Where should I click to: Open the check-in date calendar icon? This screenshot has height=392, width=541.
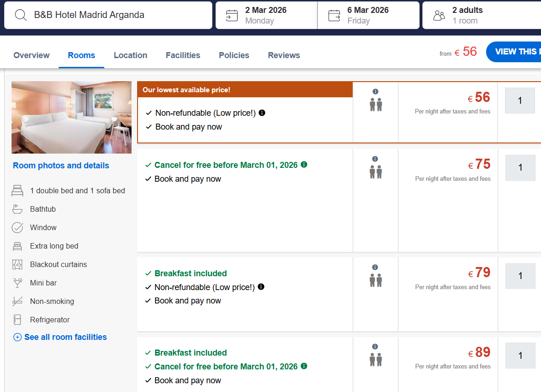[232, 16]
